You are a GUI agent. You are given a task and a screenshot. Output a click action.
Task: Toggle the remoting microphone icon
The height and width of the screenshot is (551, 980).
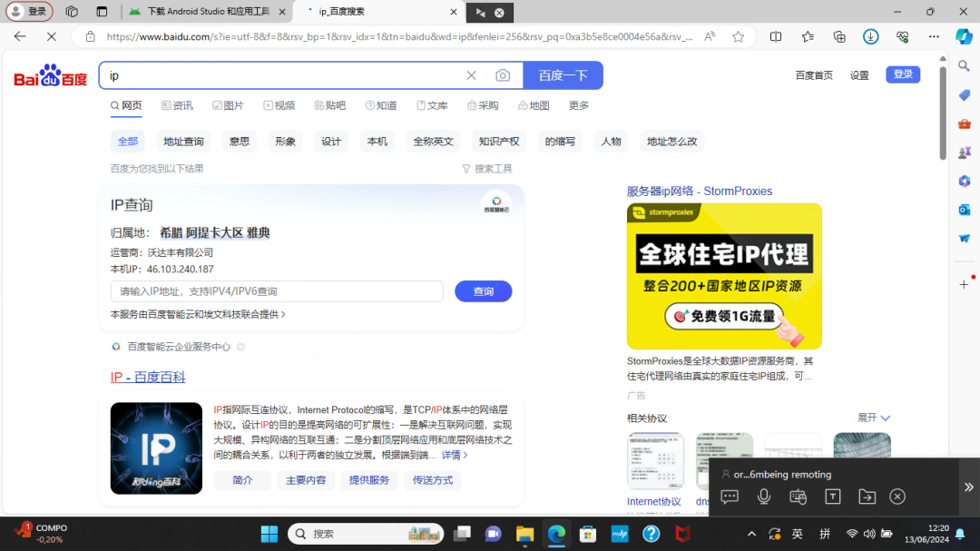coord(764,497)
